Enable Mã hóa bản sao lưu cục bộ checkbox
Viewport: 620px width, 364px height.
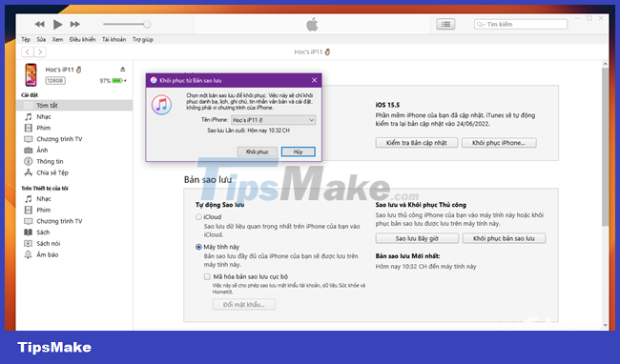point(207,276)
